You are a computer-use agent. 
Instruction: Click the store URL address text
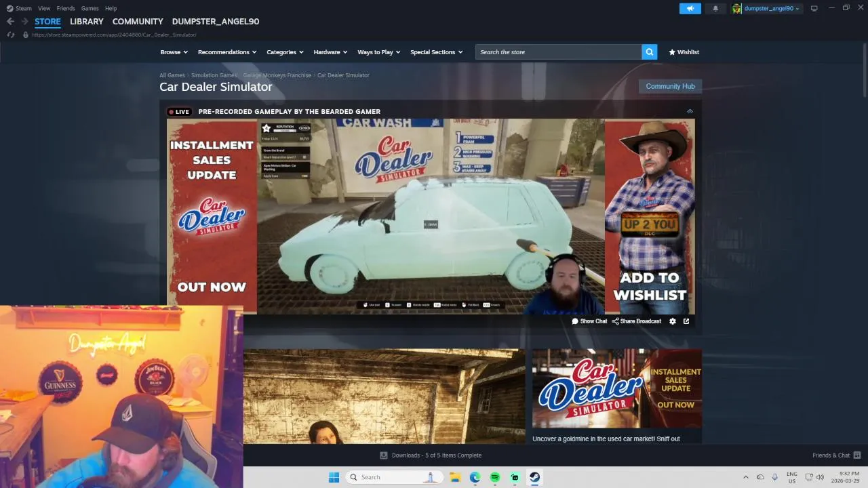[x=114, y=35]
